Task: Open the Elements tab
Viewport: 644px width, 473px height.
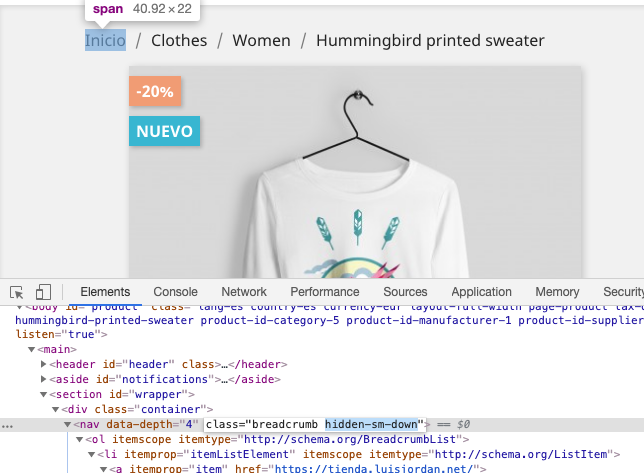Action: (x=105, y=292)
